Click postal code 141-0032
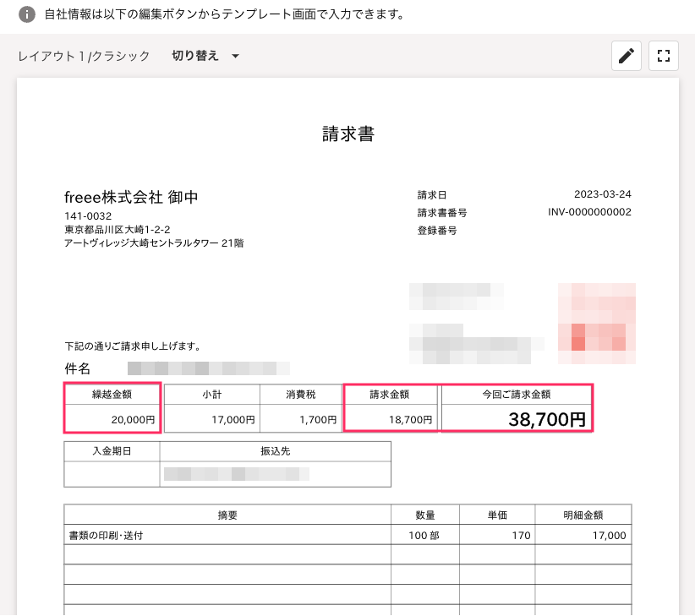 (x=88, y=216)
